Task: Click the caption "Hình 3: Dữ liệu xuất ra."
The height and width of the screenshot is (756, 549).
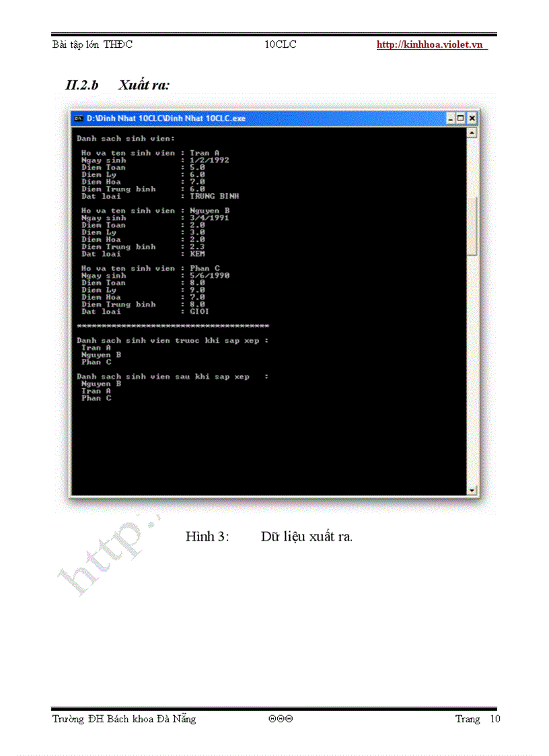Action: 269,537
